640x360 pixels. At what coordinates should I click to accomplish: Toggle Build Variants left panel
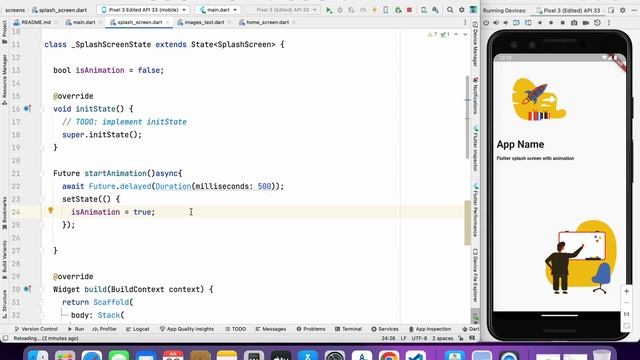point(4,260)
